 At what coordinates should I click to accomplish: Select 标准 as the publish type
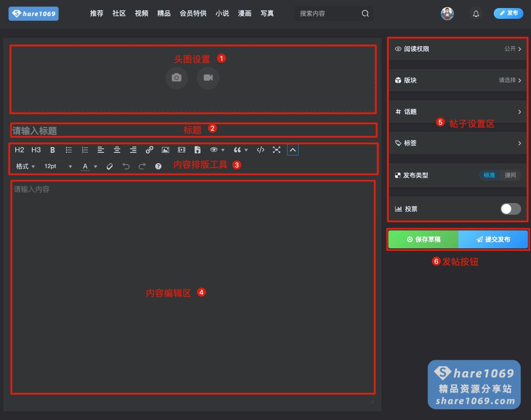coord(489,175)
